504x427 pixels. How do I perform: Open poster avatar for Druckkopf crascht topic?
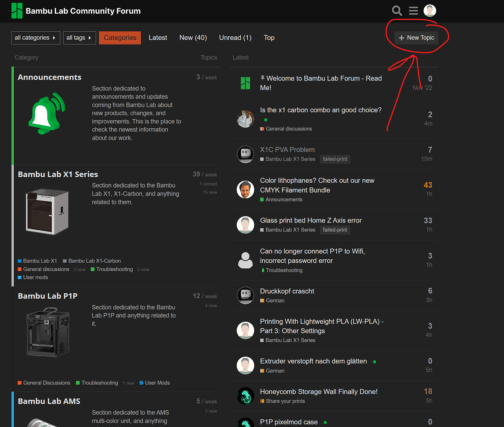pyautogui.click(x=245, y=295)
